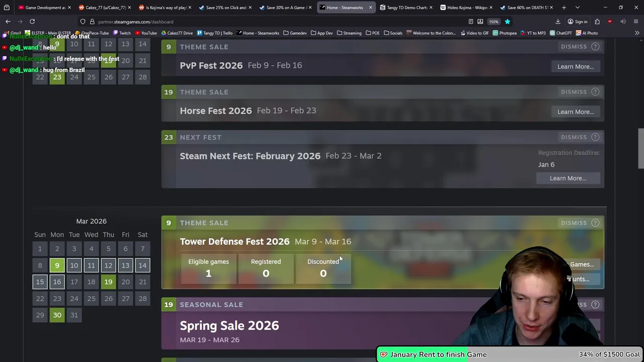Open Photopea bookmark
644x362 pixels.
coord(505,33)
